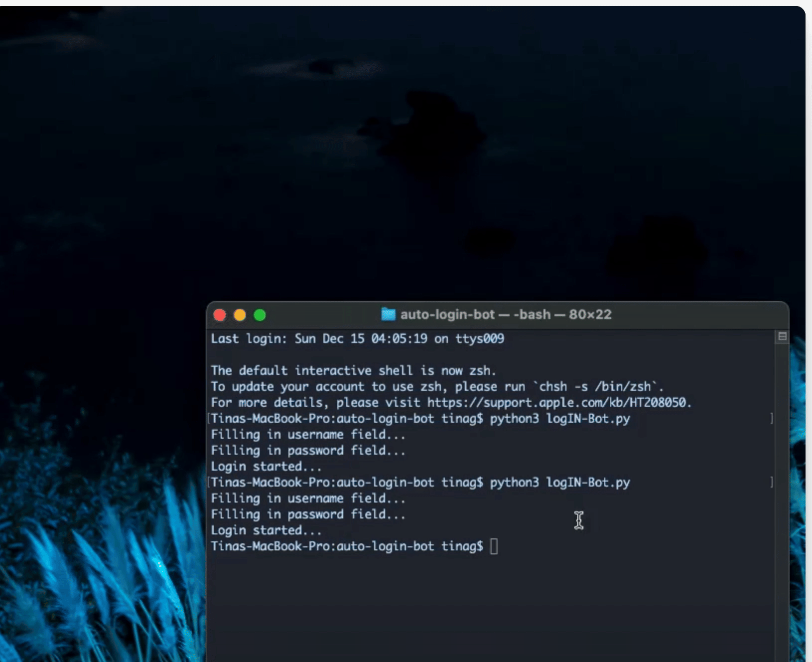Click the second 'Login started...' line
812x662 pixels.
click(266, 530)
